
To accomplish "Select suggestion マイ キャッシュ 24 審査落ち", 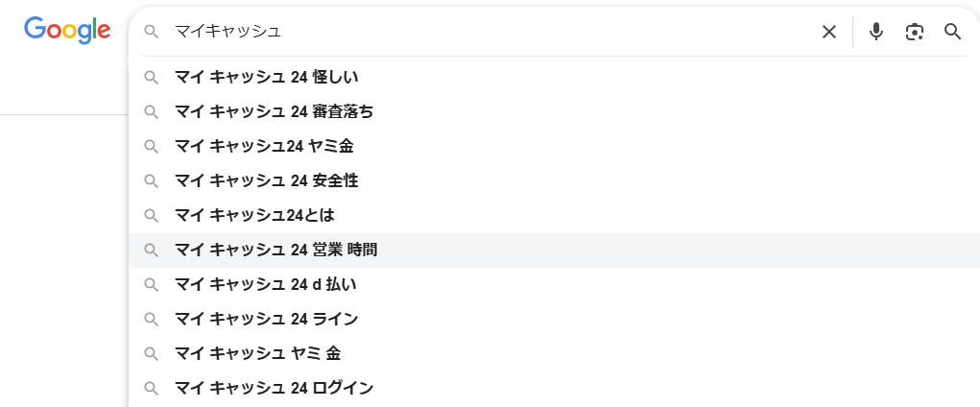I will (274, 111).
